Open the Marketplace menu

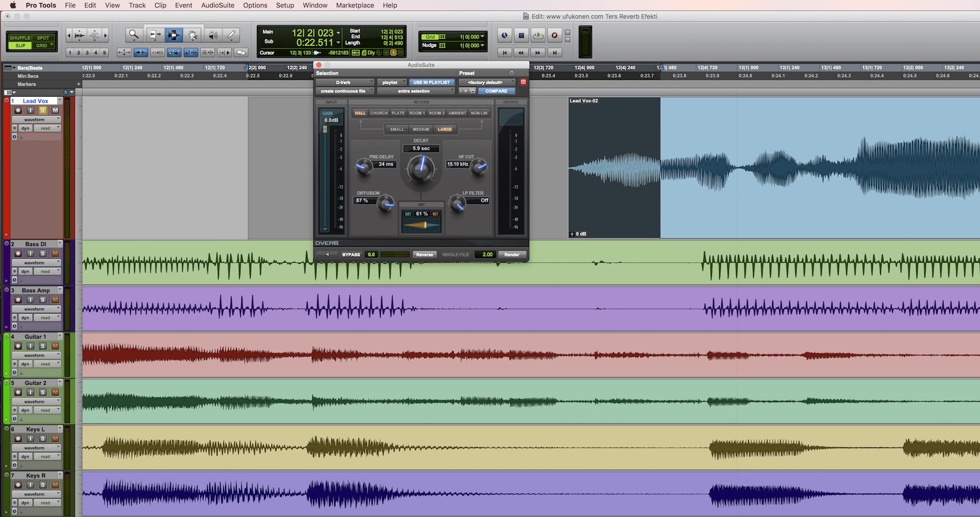point(355,5)
